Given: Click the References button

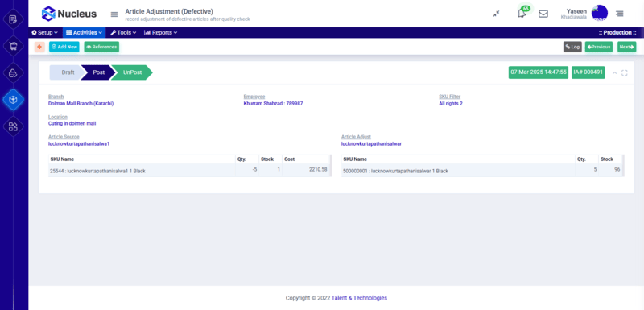Looking at the screenshot, I should coord(101,47).
